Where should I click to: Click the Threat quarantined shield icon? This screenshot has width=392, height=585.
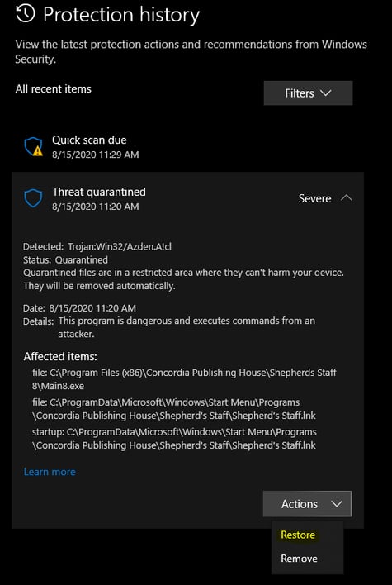[33, 198]
